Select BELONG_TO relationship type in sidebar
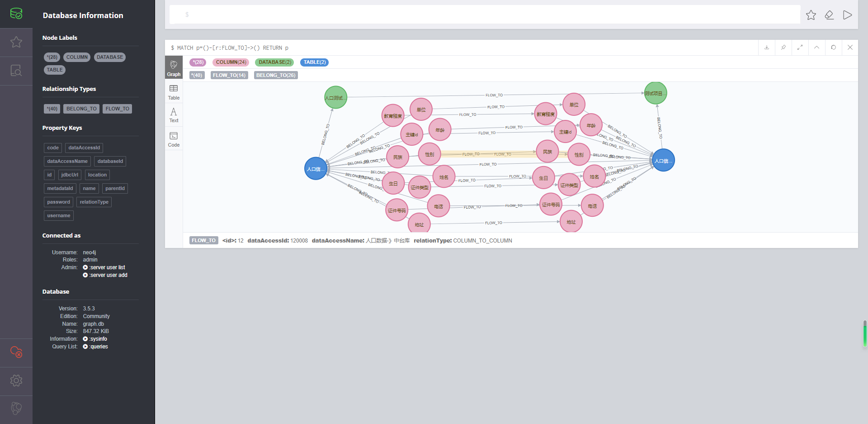This screenshot has width=868, height=424. (x=81, y=109)
